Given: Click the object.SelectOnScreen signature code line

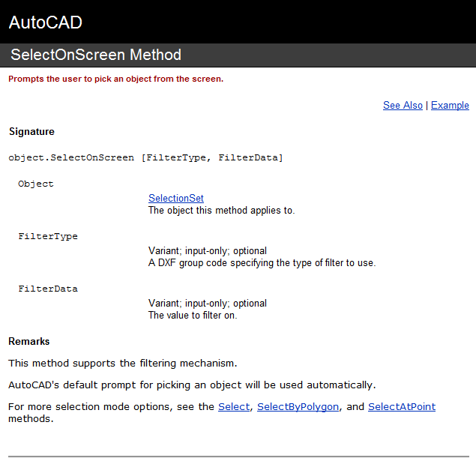Looking at the screenshot, I should (x=145, y=158).
